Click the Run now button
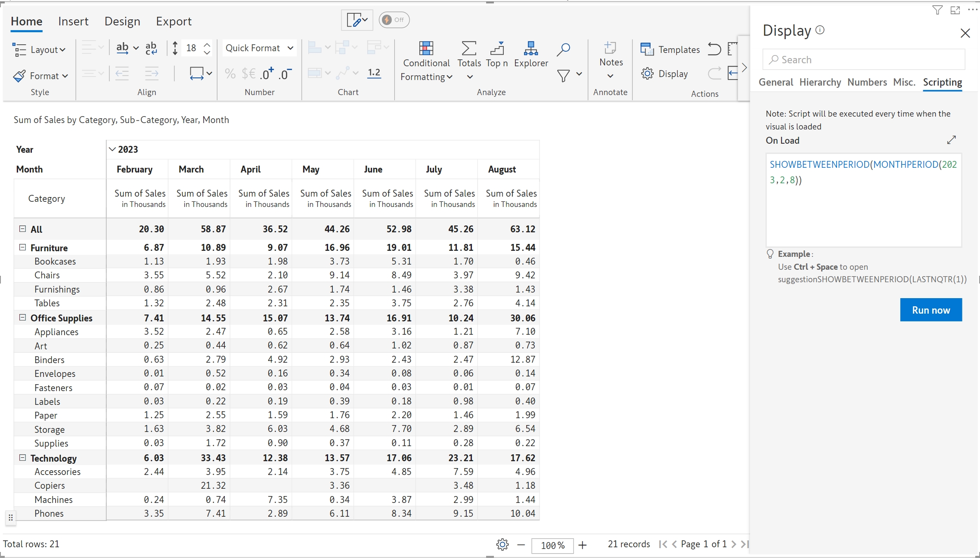 coord(930,310)
